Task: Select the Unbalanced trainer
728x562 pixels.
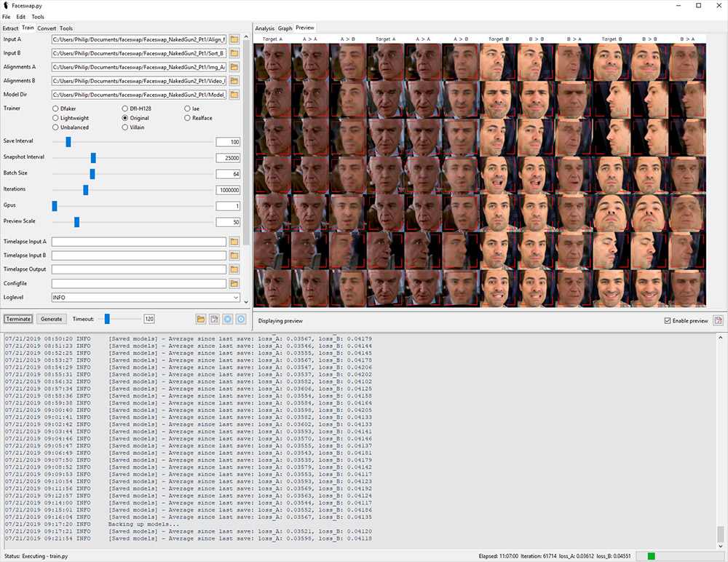Action: [70, 127]
